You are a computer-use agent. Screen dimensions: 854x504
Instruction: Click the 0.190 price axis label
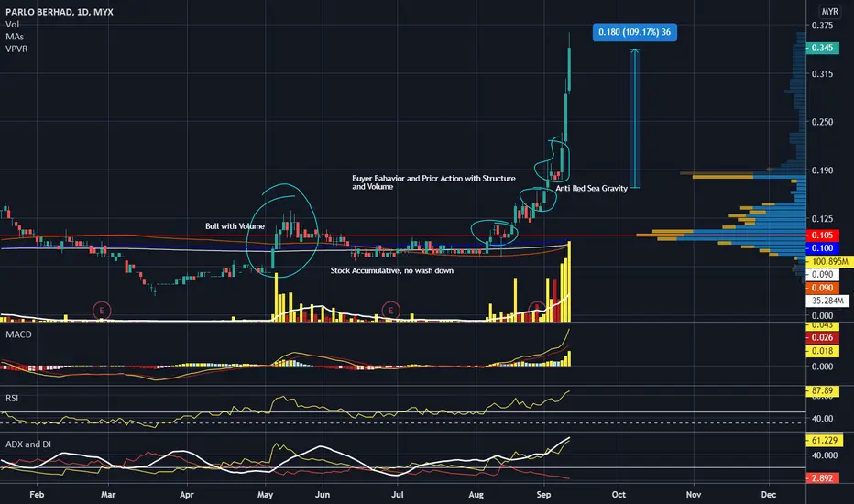coord(823,170)
